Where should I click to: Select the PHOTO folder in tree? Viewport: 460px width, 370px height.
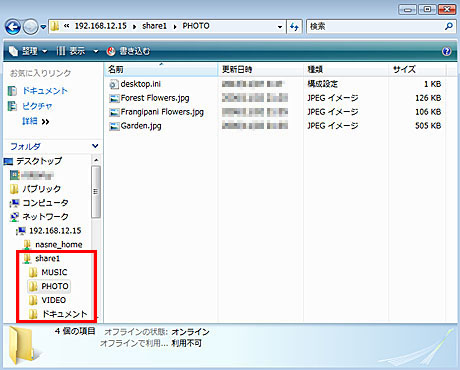click(55, 286)
